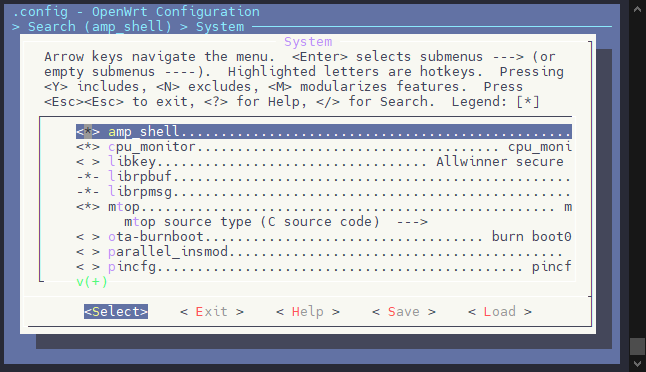
Task: Click the .config - OpenWrt Configuration title
Action: tap(136, 12)
